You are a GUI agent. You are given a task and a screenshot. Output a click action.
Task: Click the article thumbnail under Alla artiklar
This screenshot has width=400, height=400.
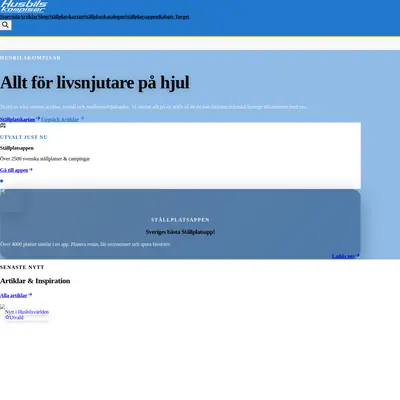tap(3, 307)
